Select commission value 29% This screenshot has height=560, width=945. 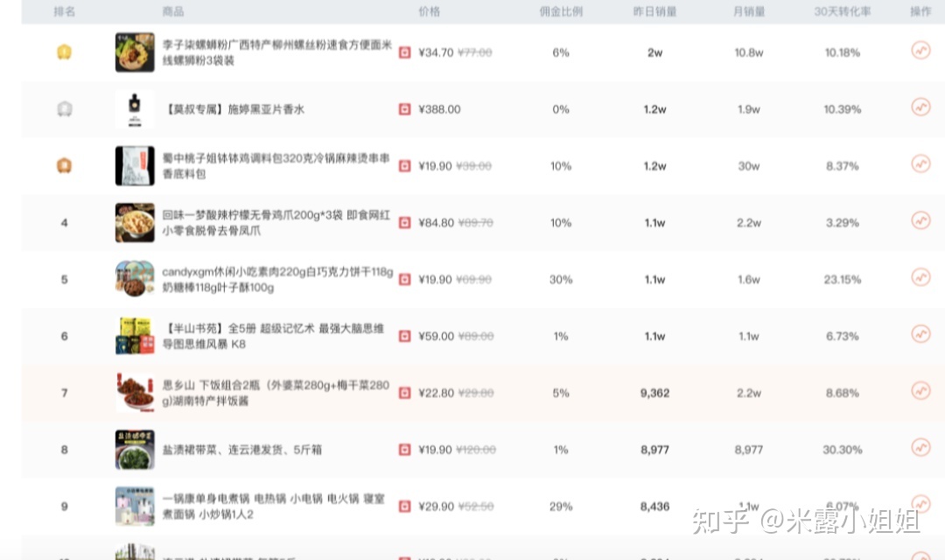561,506
